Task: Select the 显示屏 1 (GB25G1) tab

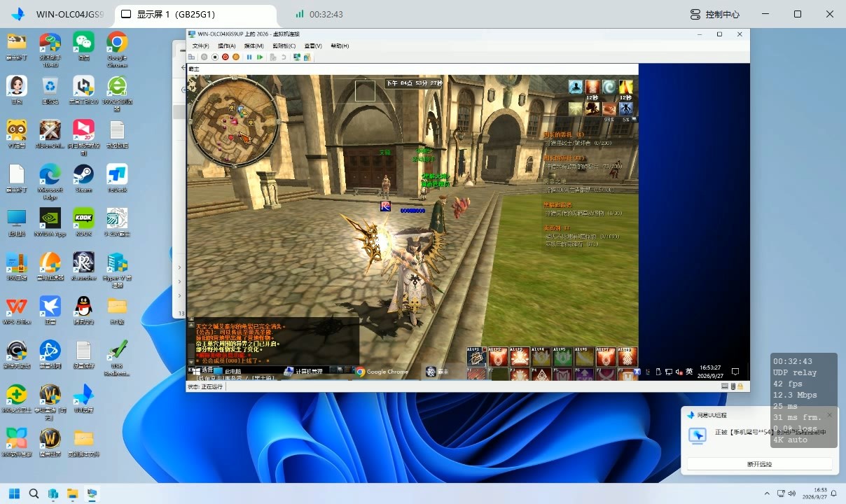Action: pyautogui.click(x=176, y=14)
